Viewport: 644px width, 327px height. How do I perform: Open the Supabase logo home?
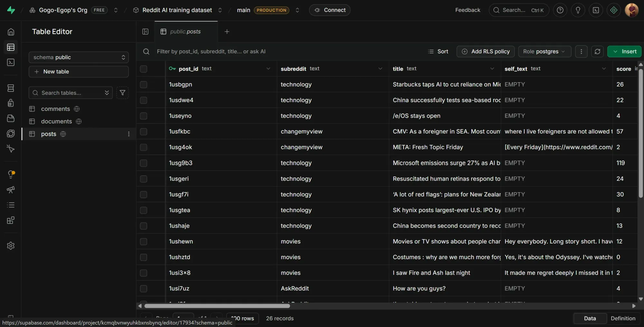[11, 10]
